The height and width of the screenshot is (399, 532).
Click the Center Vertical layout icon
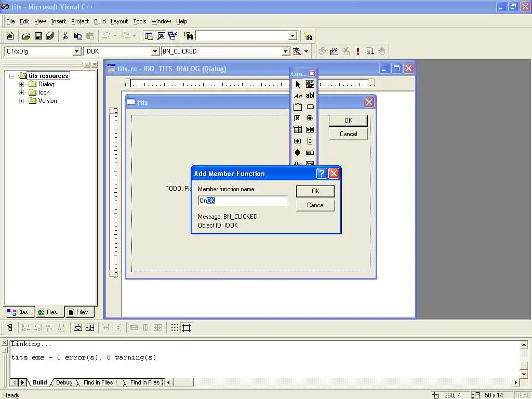click(x=78, y=327)
